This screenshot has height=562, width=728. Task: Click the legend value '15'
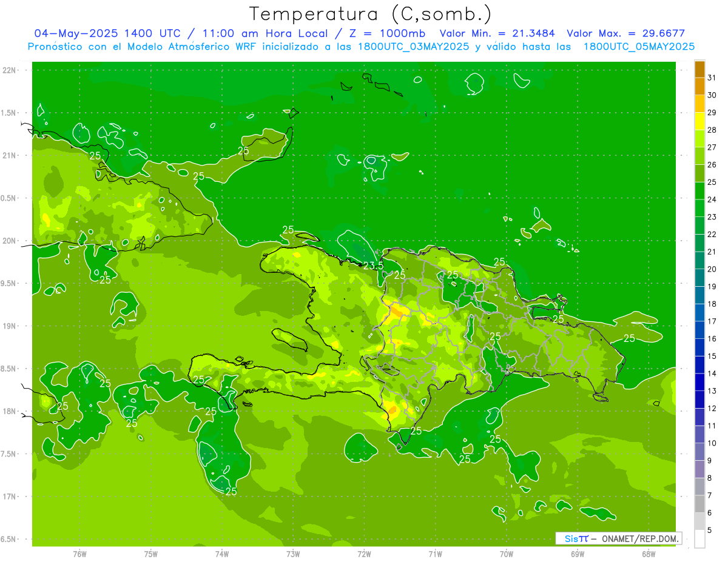[x=712, y=356]
